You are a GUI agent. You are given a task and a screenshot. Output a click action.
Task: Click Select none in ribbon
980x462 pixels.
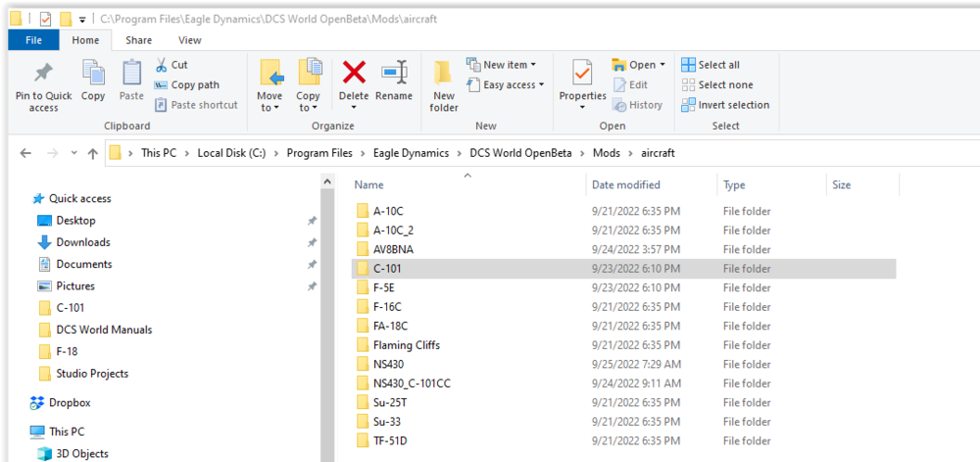coord(717,85)
